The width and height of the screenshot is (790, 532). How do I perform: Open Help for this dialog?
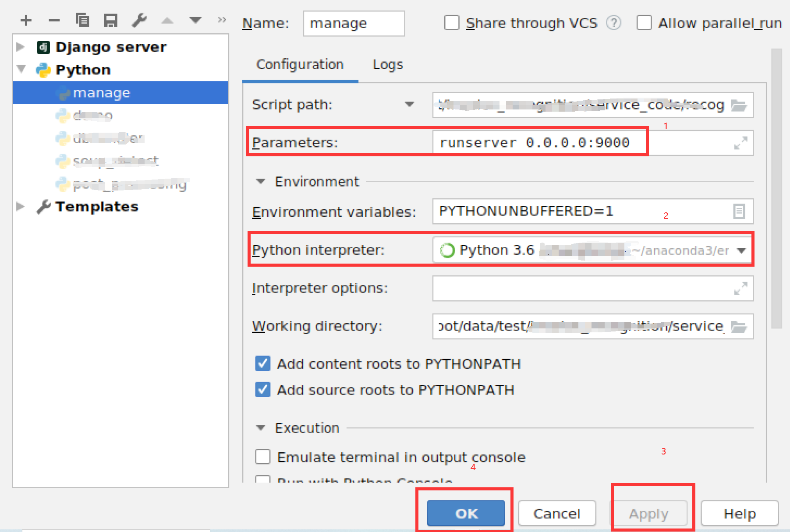(740, 513)
